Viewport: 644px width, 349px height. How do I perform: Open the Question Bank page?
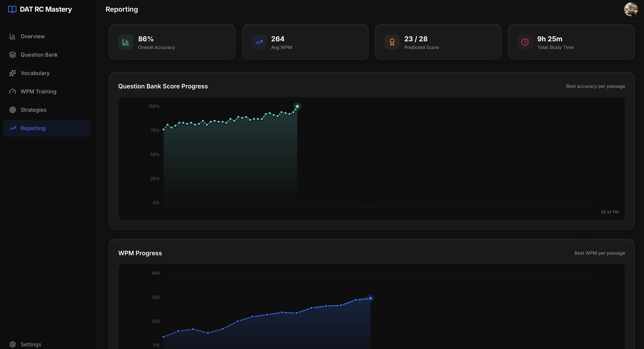39,55
